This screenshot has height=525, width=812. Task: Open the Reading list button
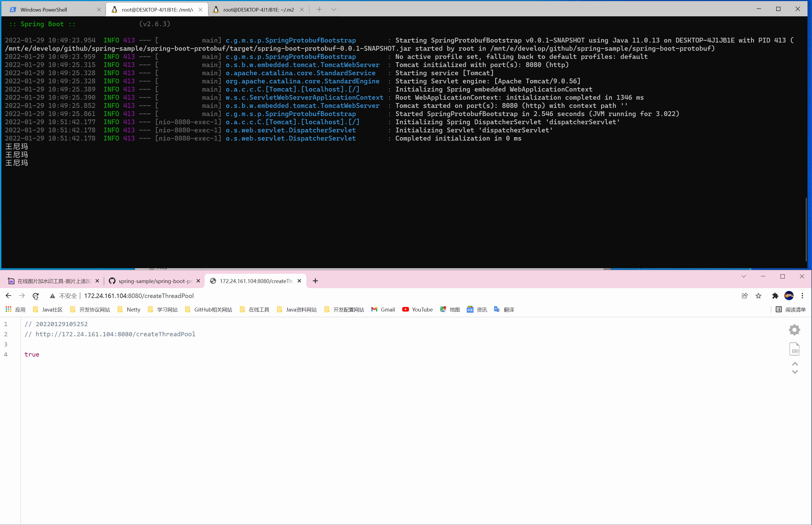791,310
